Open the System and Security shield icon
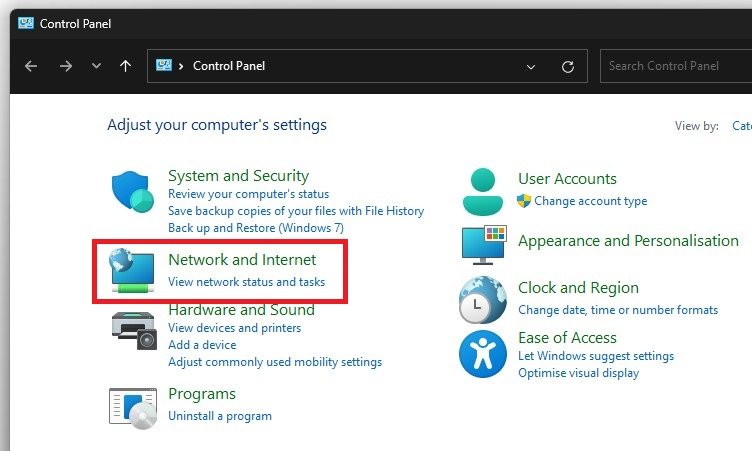 (133, 191)
